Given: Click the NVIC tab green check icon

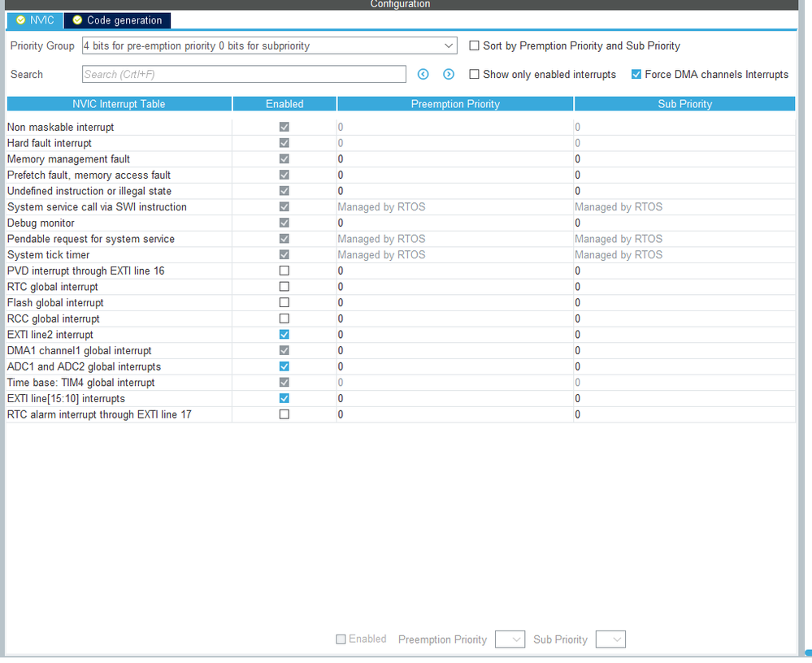Looking at the screenshot, I should tap(20, 20).
